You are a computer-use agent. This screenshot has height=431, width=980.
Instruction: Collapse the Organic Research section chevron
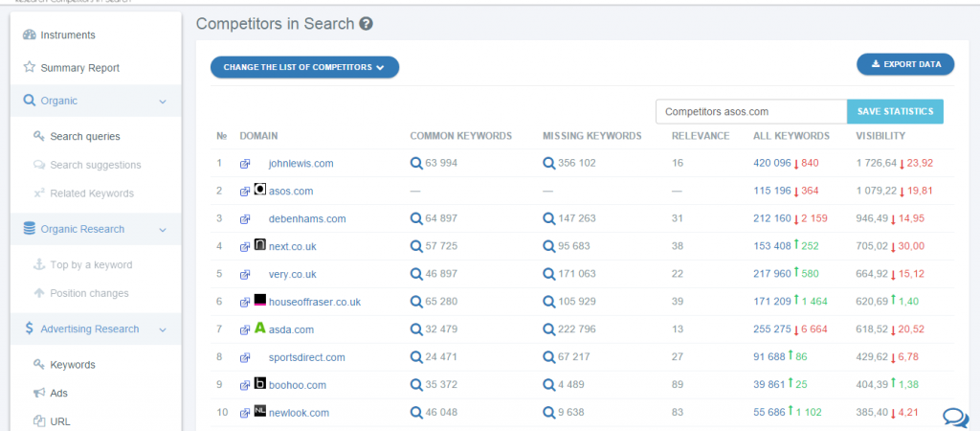click(x=163, y=230)
